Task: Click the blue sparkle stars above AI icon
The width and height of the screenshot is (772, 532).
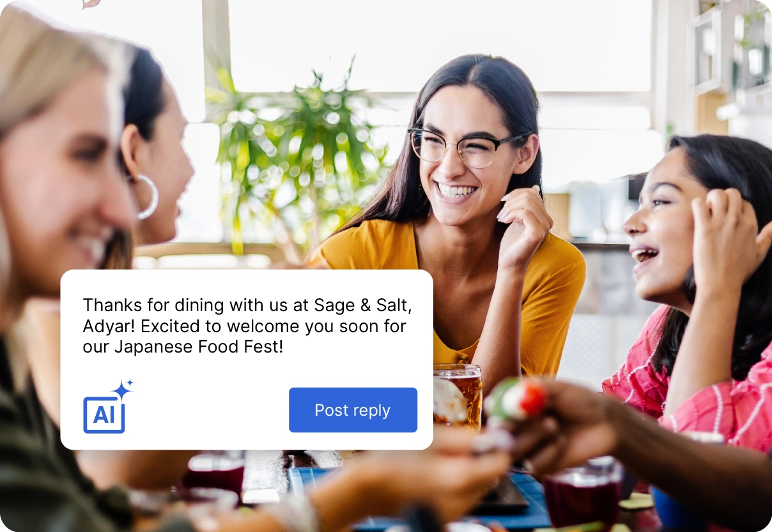Action: [x=123, y=389]
